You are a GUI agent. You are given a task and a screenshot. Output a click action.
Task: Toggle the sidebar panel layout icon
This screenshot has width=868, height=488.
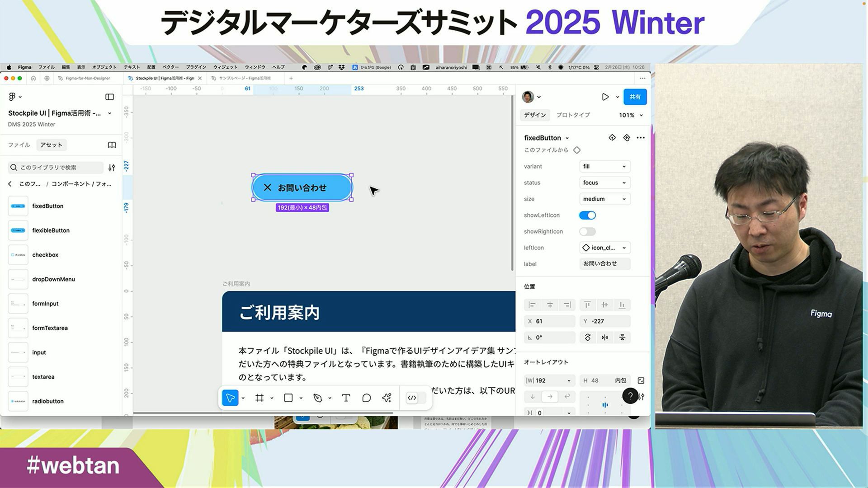tap(109, 97)
